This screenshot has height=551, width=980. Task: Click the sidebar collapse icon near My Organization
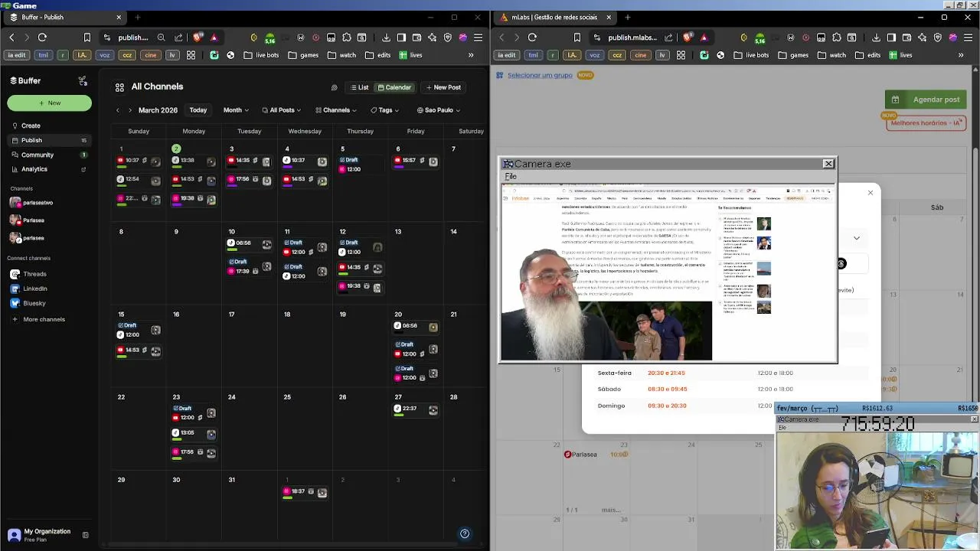85,535
